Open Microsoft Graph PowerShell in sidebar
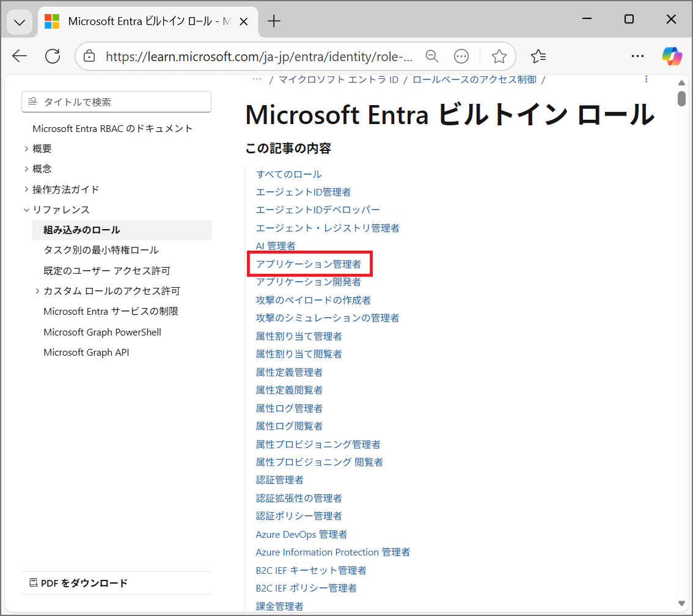This screenshot has height=616, width=693. point(102,332)
